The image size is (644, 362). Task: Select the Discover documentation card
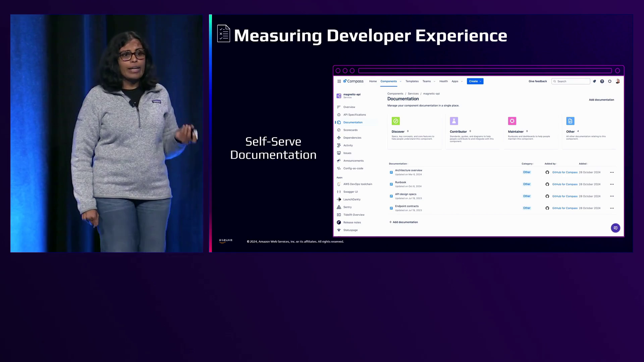(x=414, y=131)
